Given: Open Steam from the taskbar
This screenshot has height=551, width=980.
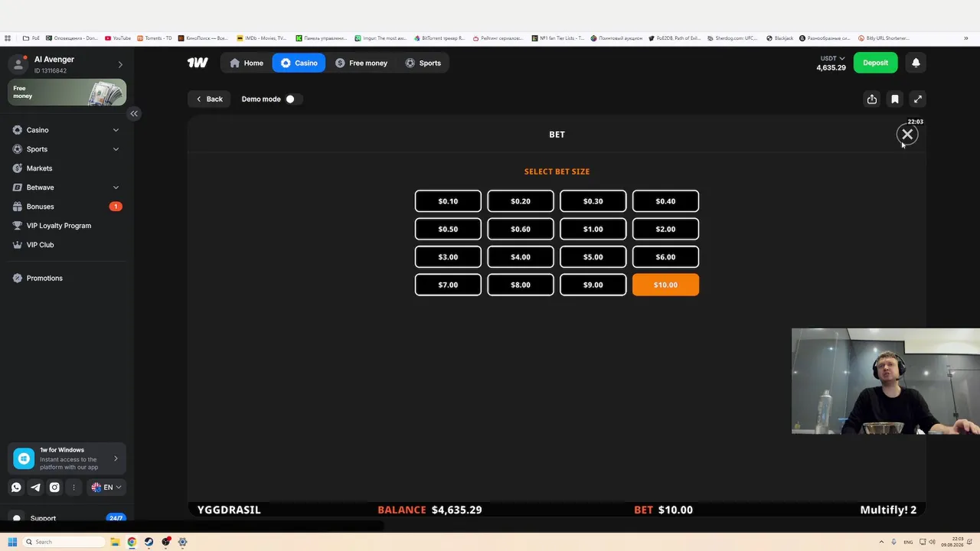Looking at the screenshot, I should pyautogui.click(x=149, y=542).
